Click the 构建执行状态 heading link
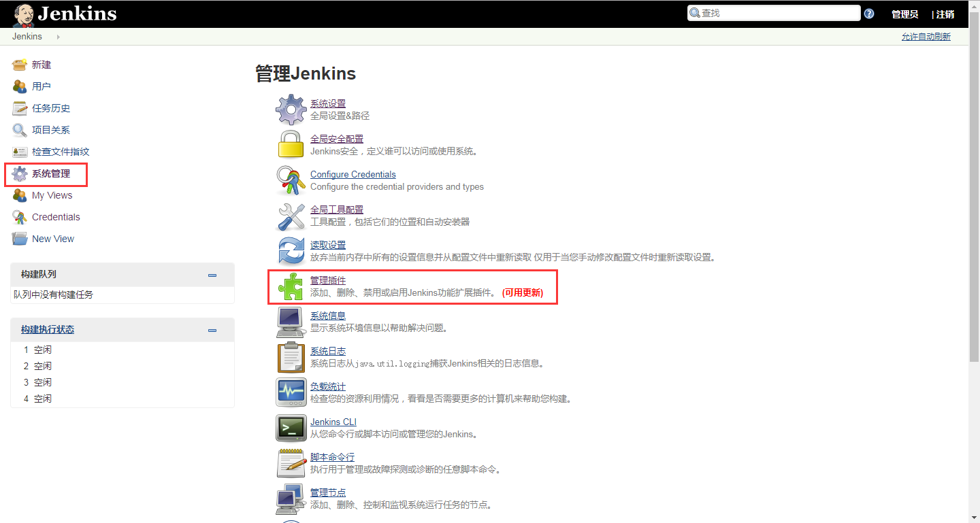The width and height of the screenshot is (980, 523). pyautogui.click(x=48, y=329)
